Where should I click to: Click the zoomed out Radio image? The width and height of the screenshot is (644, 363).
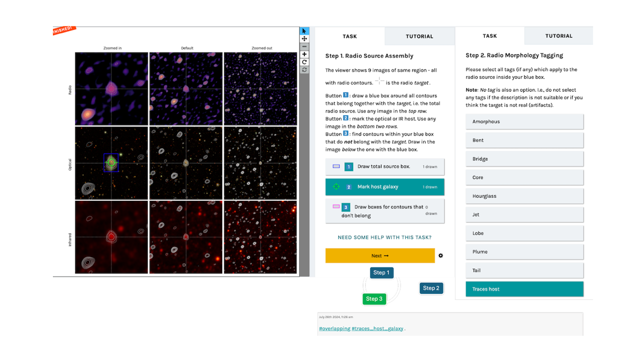260,89
